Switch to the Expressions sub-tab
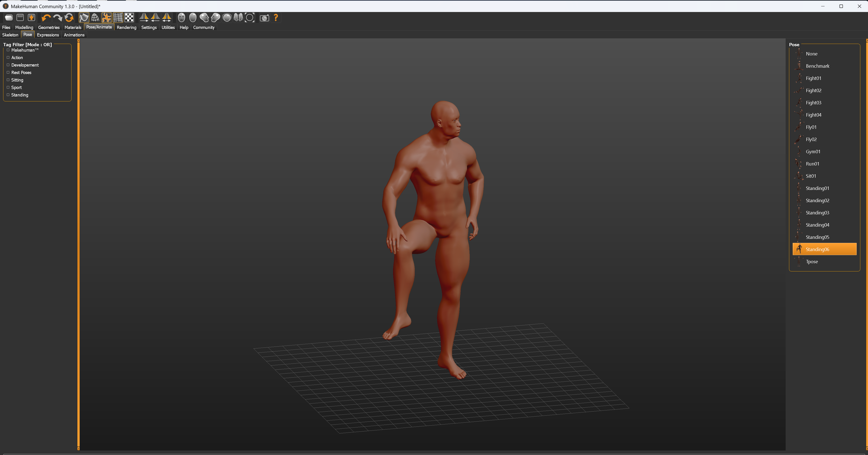The height and width of the screenshot is (455, 868). click(48, 35)
